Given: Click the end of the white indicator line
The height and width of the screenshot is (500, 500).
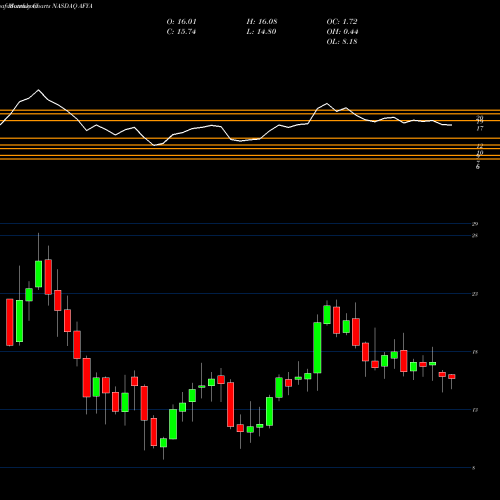Looking at the screenshot, I should point(452,125).
